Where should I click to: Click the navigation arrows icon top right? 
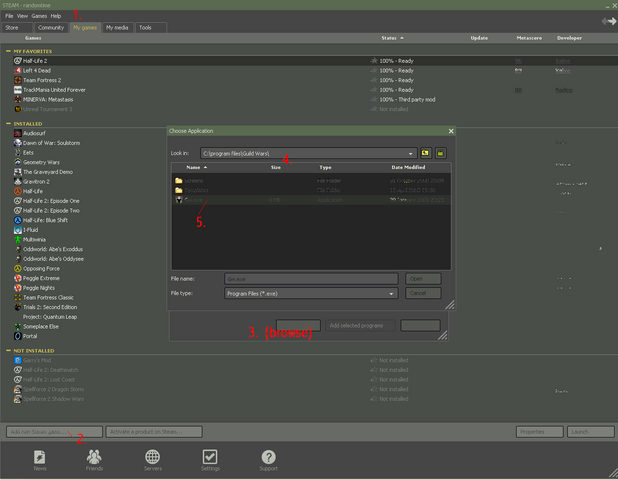[609, 21]
